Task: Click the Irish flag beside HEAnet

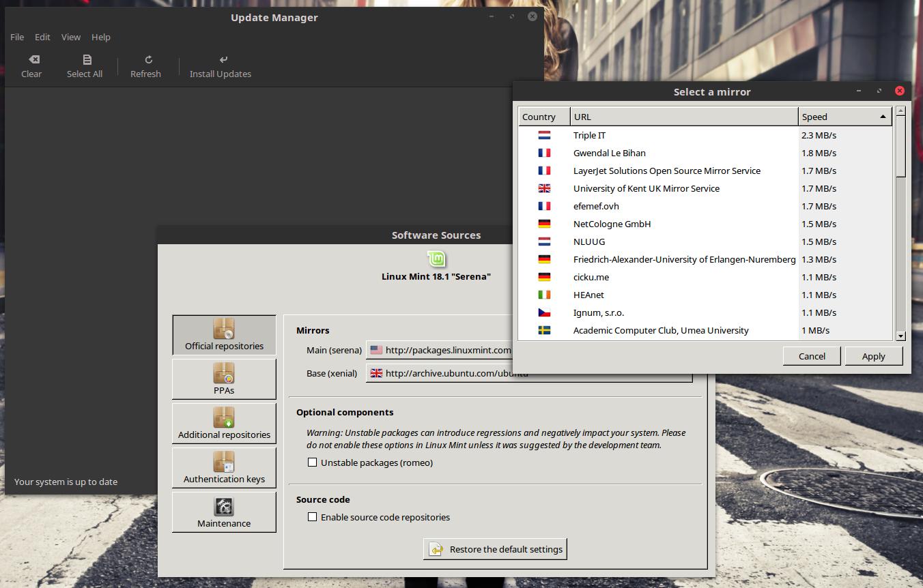Action: pyautogui.click(x=544, y=295)
